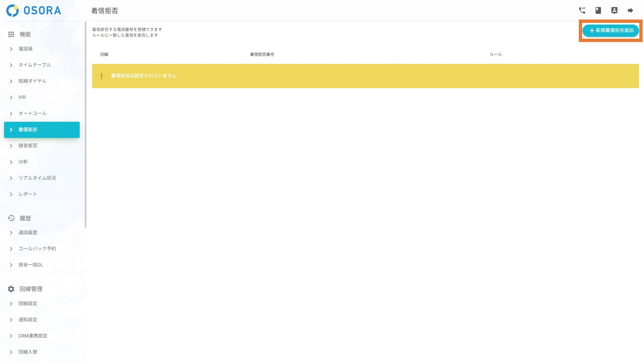The height and width of the screenshot is (362, 644).
Task: Select 録音拒否 from the sidebar
Action: coord(28,146)
